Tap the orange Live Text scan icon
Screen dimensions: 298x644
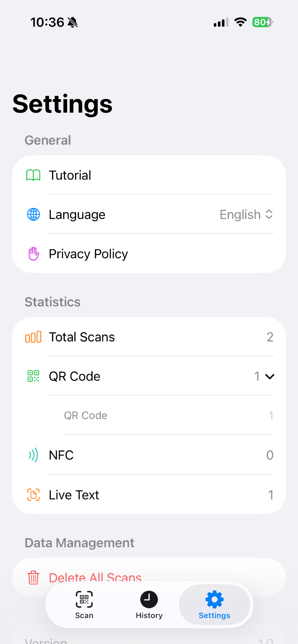pyautogui.click(x=33, y=495)
